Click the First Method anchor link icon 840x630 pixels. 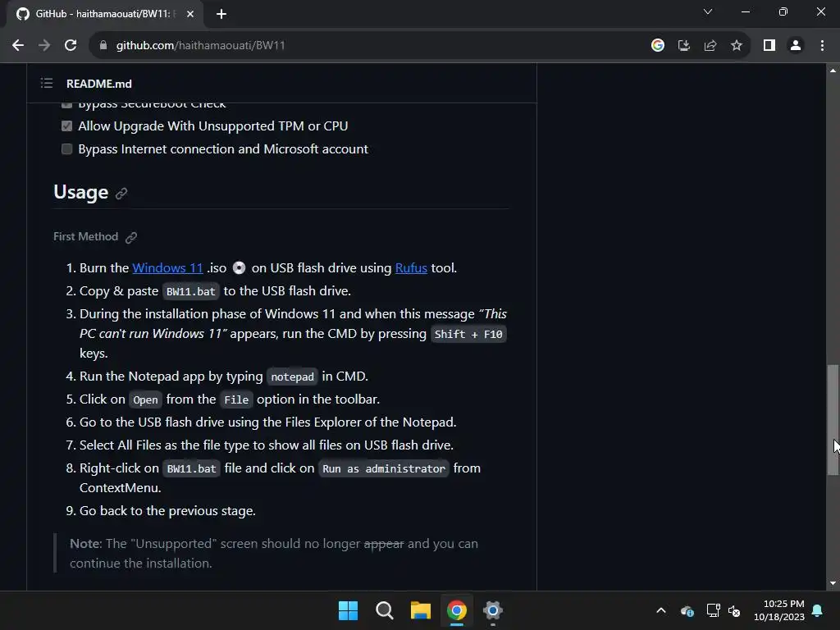pyautogui.click(x=131, y=237)
